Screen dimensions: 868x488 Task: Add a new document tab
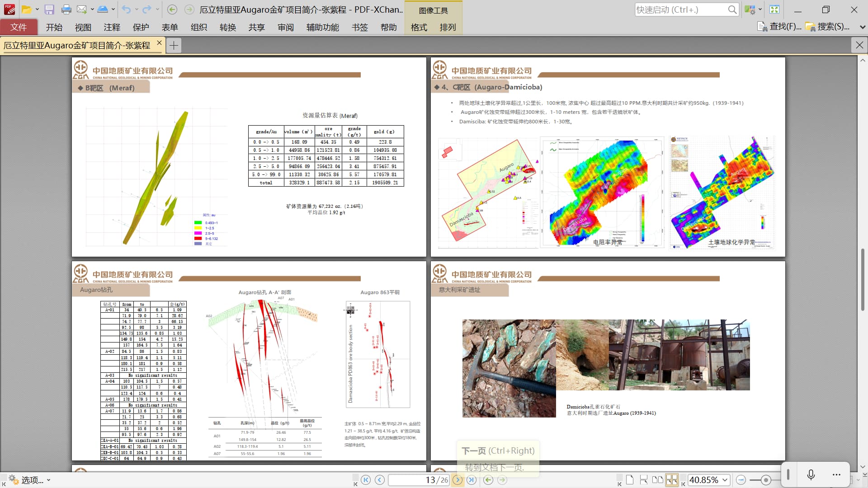[x=174, y=45]
